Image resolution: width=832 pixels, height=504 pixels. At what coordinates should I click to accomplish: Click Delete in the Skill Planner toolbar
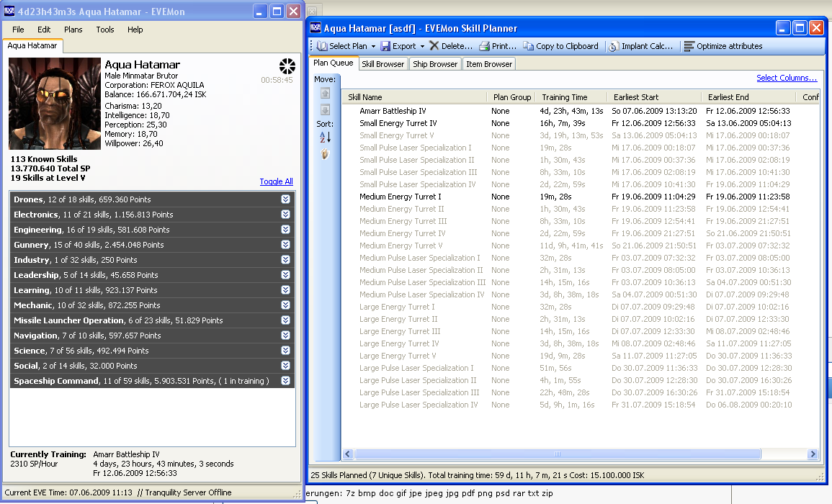(450, 46)
